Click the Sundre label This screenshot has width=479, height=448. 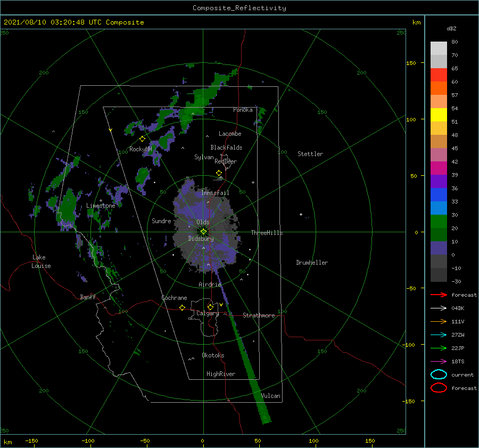pos(161,221)
